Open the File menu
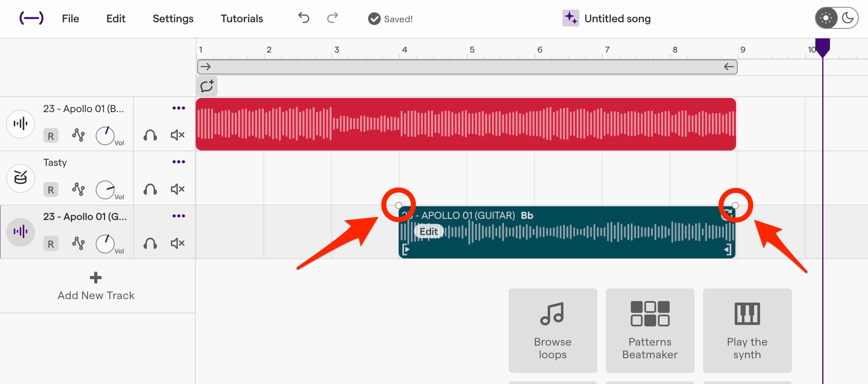 pos(70,18)
